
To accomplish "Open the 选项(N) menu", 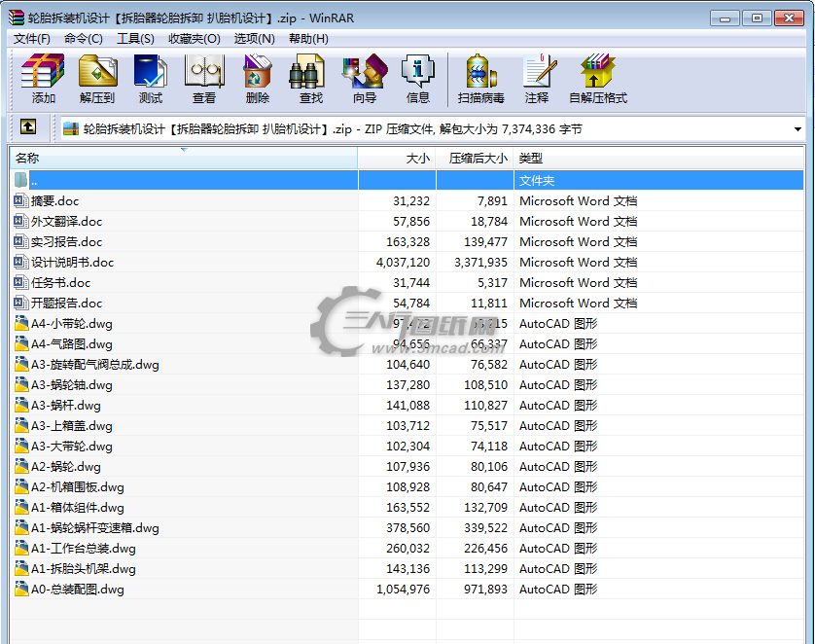I will pyautogui.click(x=254, y=39).
